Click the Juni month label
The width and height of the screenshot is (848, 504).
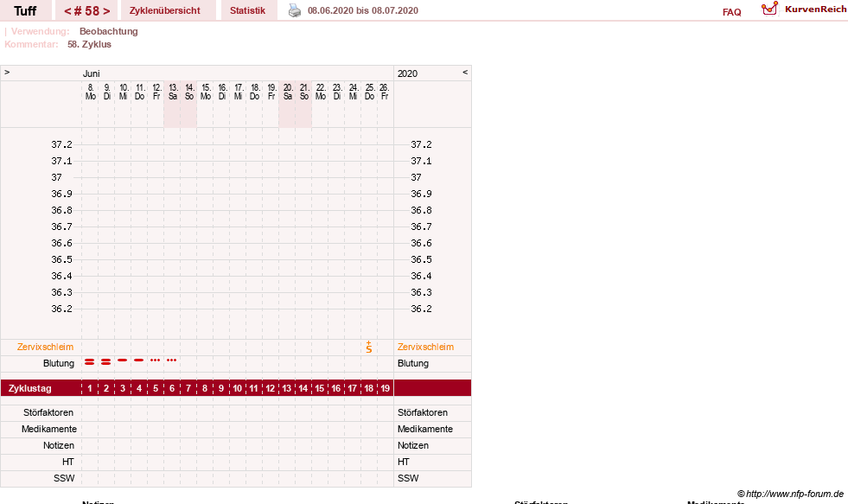pos(92,73)
